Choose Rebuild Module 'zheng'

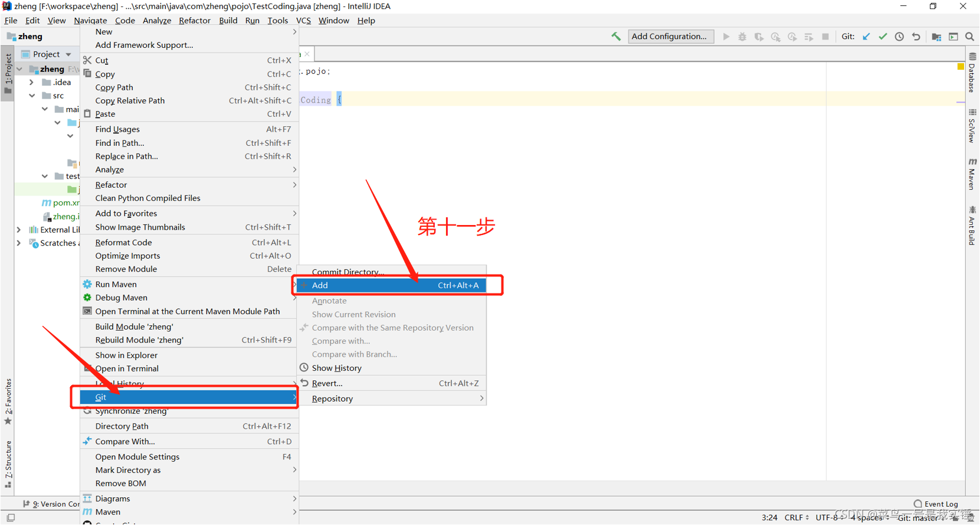(x=189, y=340)
